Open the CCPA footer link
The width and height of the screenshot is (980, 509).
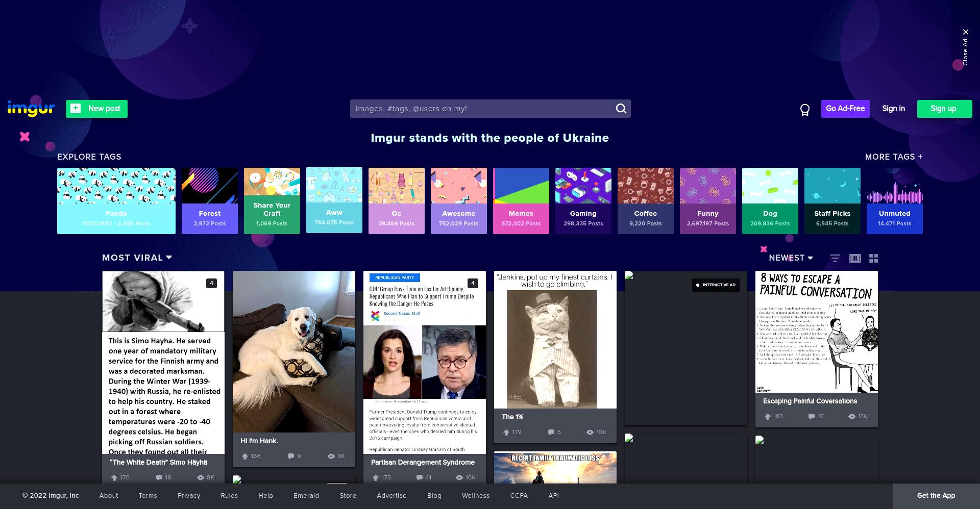tap(519, 496)
